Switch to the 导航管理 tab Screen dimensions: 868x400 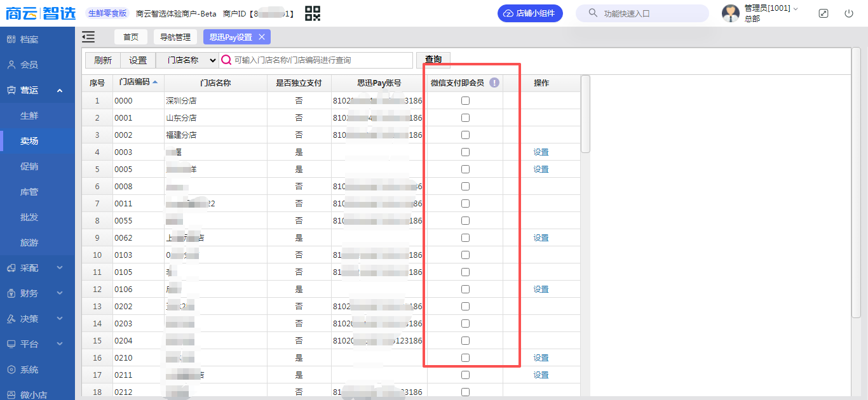tap(175, 37)
